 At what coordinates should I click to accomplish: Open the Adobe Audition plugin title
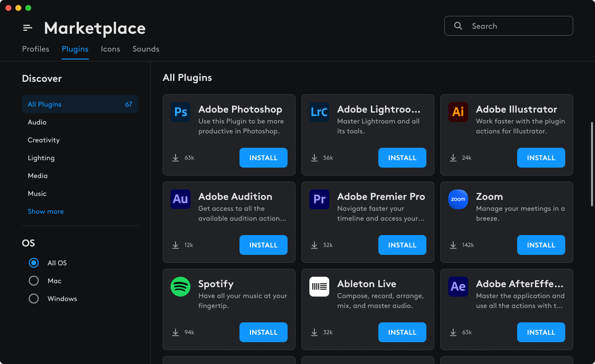click(x=235, y=197)
